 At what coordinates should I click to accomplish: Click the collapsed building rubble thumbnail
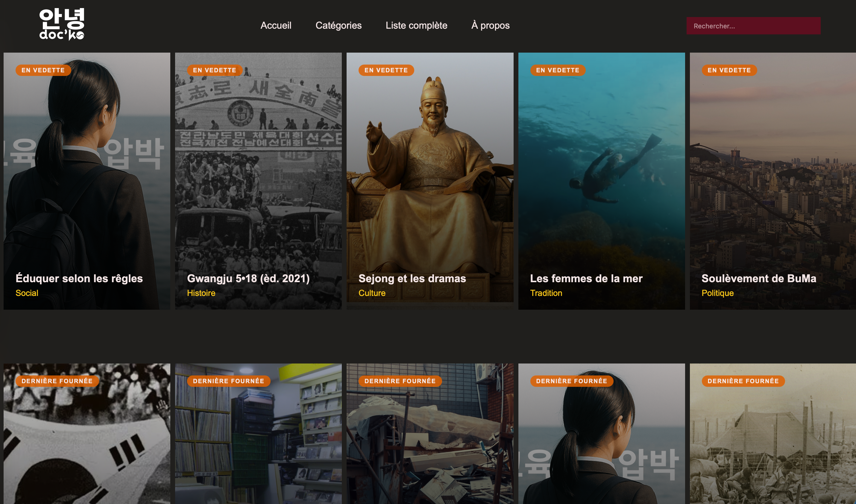430,442
